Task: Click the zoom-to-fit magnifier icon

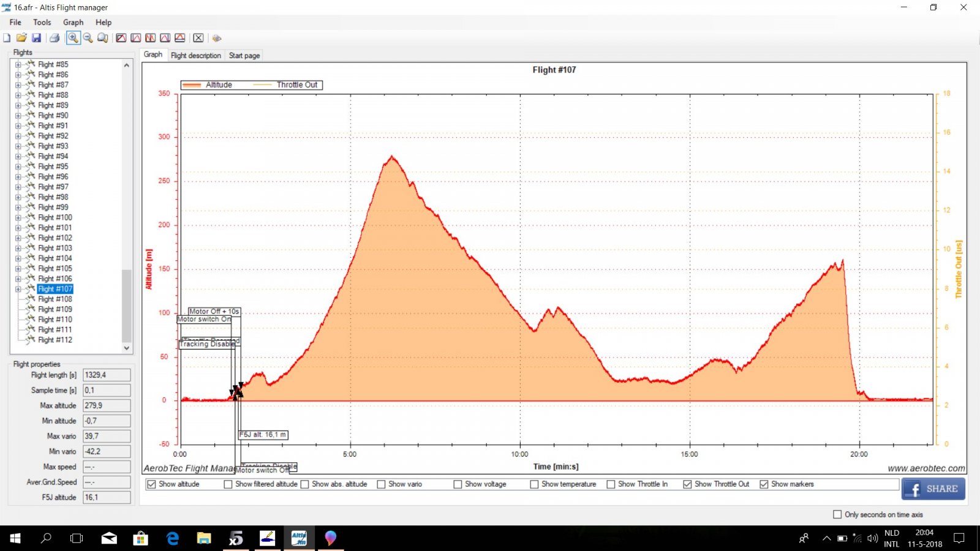Action: tap(103, 38)
